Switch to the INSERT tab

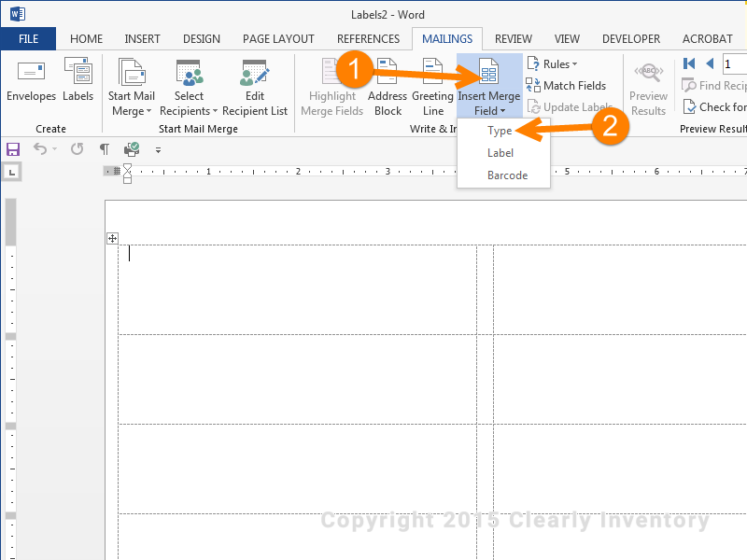142,38
